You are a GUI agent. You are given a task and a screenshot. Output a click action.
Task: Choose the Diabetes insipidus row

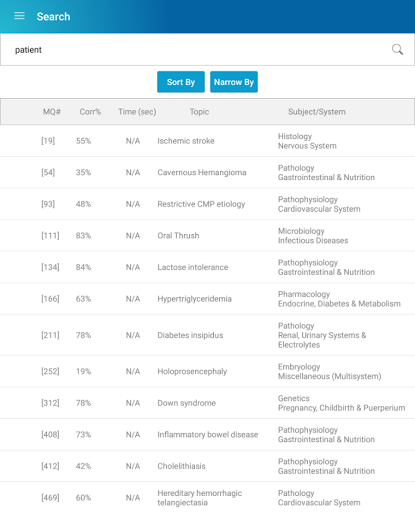(207, 335)
